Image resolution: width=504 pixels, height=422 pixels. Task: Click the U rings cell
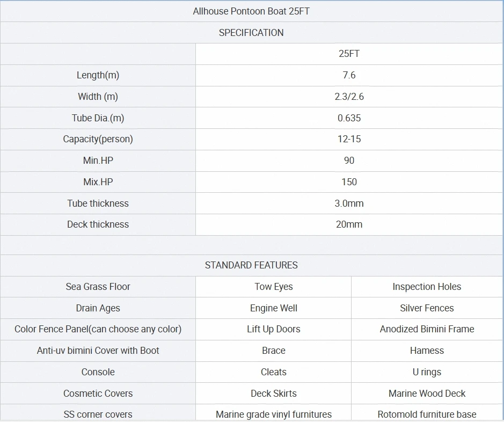coord(427,372)
